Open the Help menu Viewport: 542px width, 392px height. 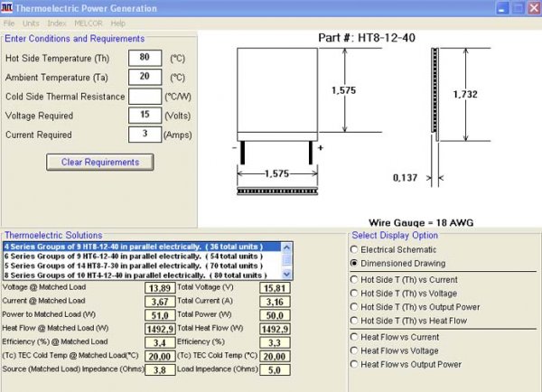click(x=118, y=23)
